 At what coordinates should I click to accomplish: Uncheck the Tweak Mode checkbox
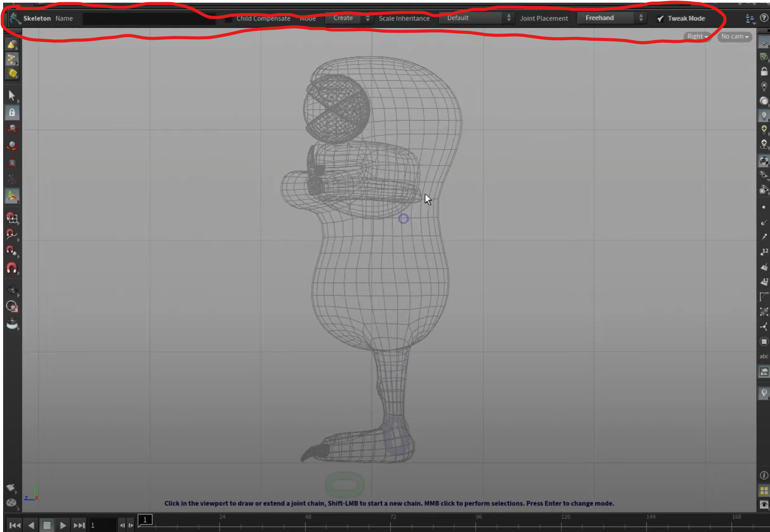point(660,18)
